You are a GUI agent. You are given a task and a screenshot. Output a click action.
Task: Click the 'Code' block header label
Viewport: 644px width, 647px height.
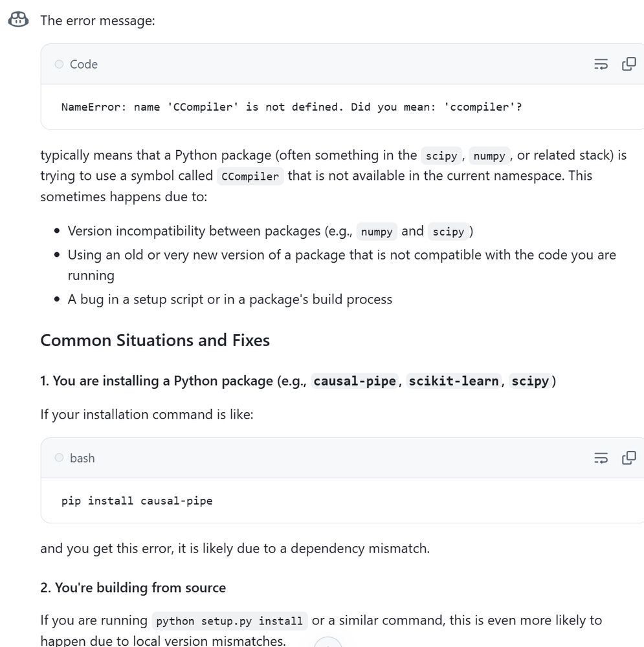(x=83, y=64)
